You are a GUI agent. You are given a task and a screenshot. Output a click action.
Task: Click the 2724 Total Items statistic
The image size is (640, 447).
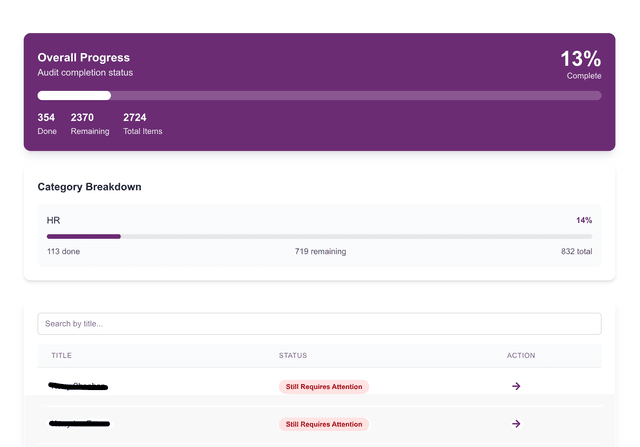coord(142,123)
